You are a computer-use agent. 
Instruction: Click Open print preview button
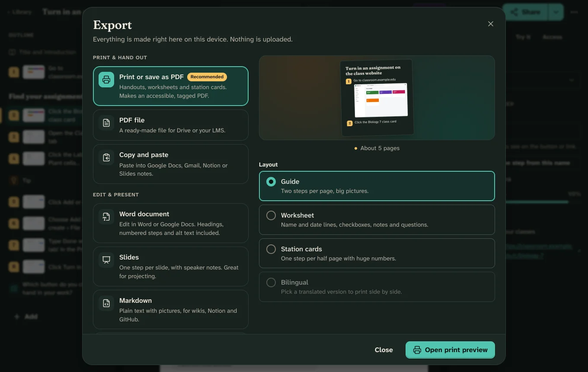[x=450, y=350]
